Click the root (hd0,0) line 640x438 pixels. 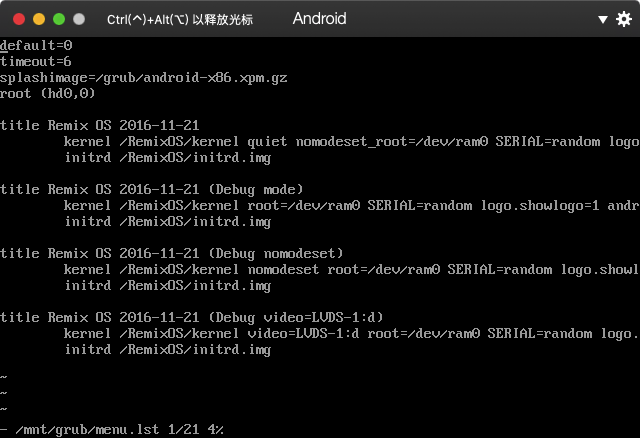point(47,93)
